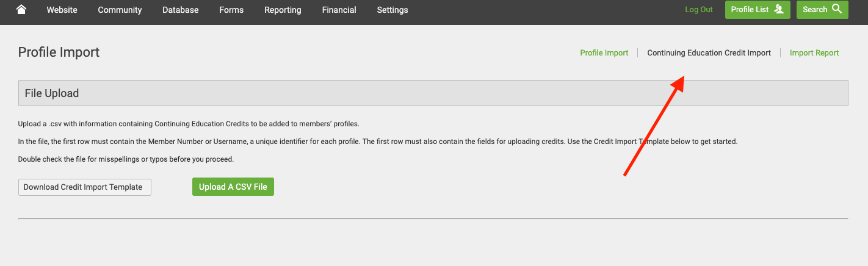Viewport: 868px width, 266px height.
Task: Open the Reporting menu
Action: [283, 10]
